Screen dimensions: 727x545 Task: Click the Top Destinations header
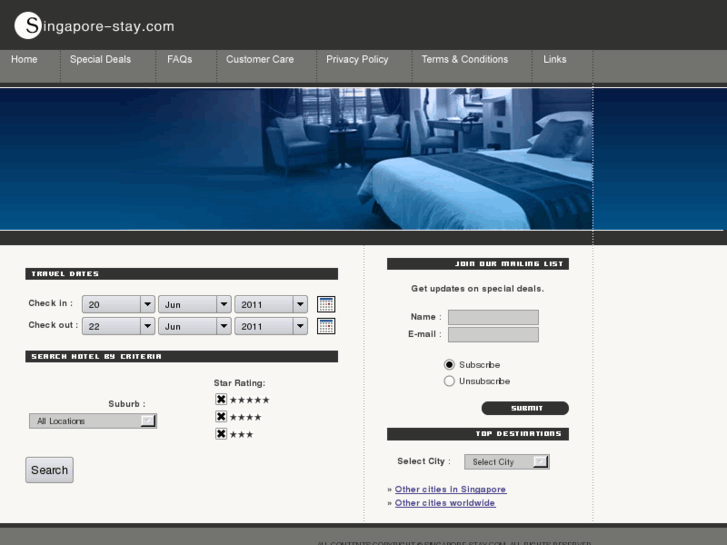(x=478, y=434)
